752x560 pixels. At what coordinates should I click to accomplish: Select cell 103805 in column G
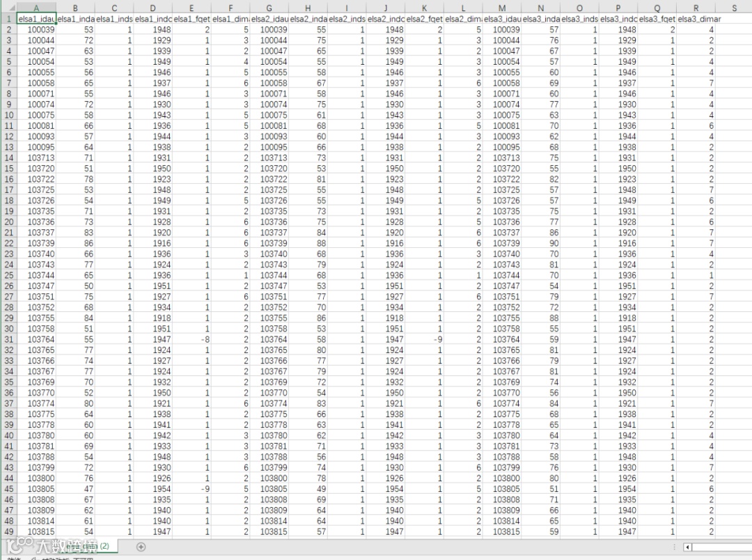point(269,488)
